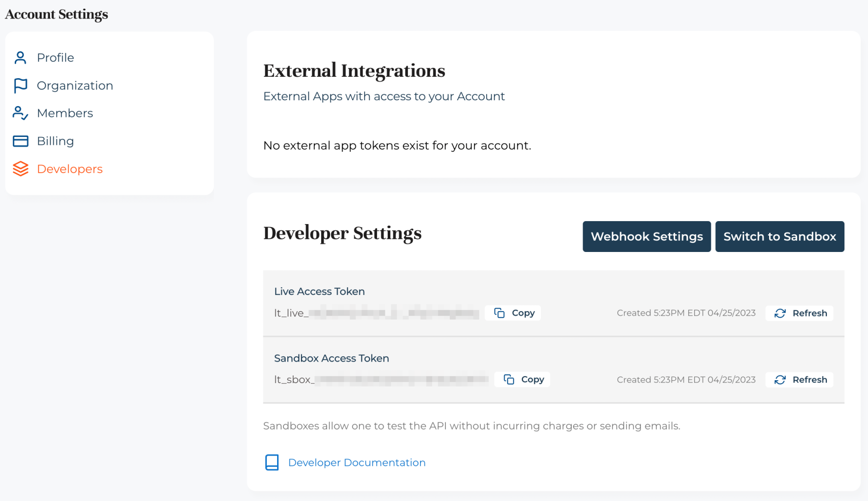Click the refresh arrows icon for Live token
This screenshot has width=868, height=501.
pos(780,313)
